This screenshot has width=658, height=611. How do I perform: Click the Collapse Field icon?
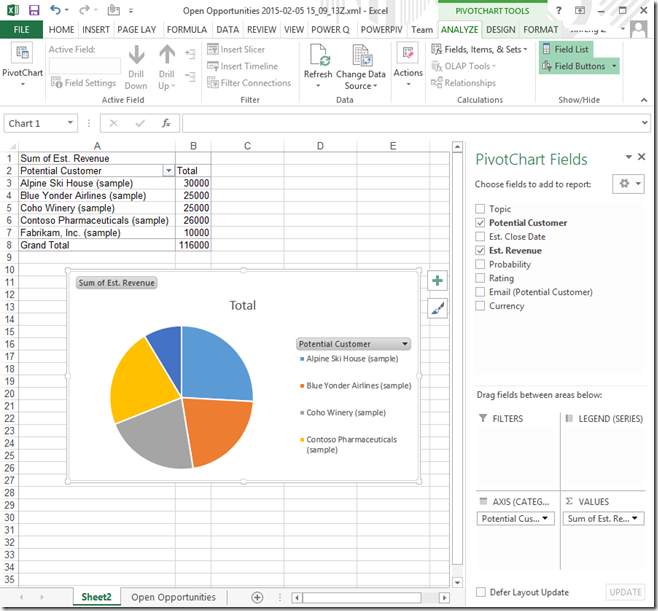[x=190, y=77]
